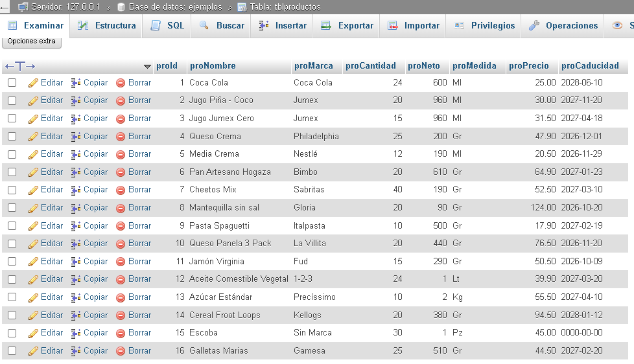Screen dimensions: 634x364
Task: Open the SQL tab
Action: 167,25
